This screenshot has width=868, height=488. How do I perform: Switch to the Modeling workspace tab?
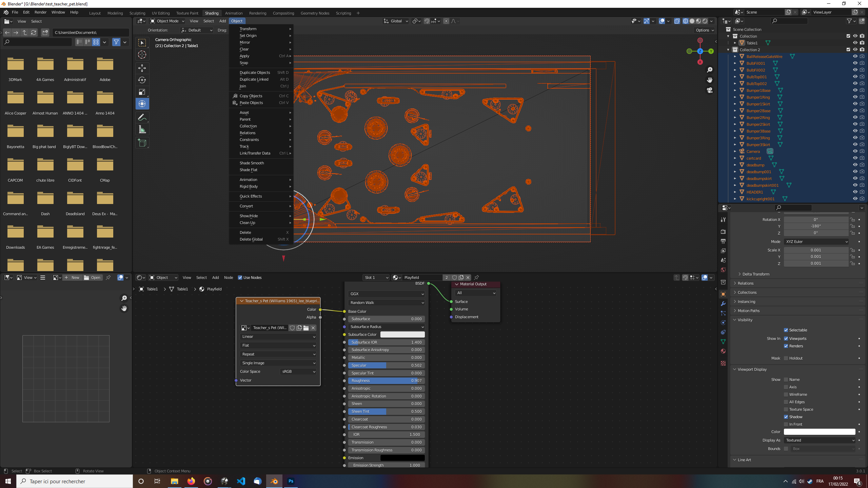coord(115,13)
